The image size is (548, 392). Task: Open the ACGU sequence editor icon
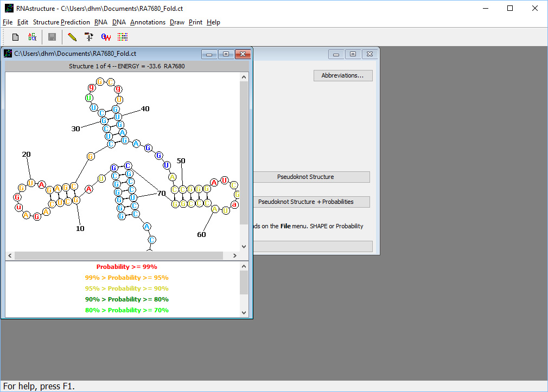32,37
